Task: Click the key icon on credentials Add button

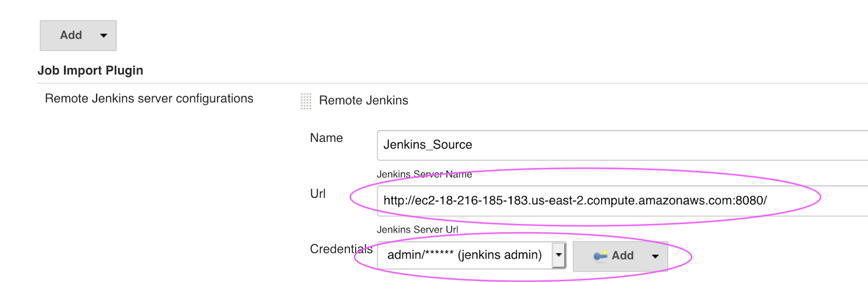Action: point(600,256)
